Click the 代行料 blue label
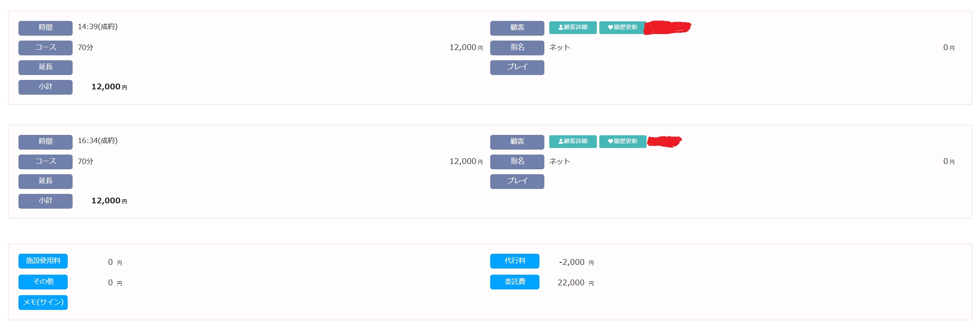This screenshot has width=980, height=330. (x=514, y=261)
